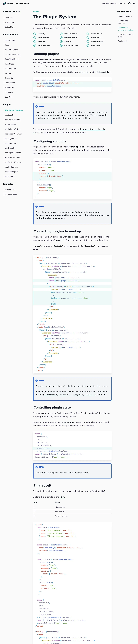Open HeaderCell in the sidebar
This screenshot has width=138, height=644.
[x=10, y=87]
